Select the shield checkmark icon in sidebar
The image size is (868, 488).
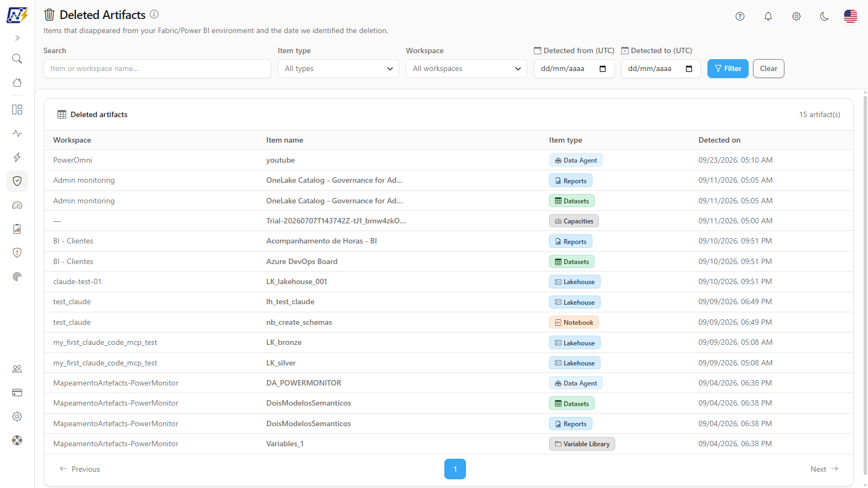tap(17, 181)
